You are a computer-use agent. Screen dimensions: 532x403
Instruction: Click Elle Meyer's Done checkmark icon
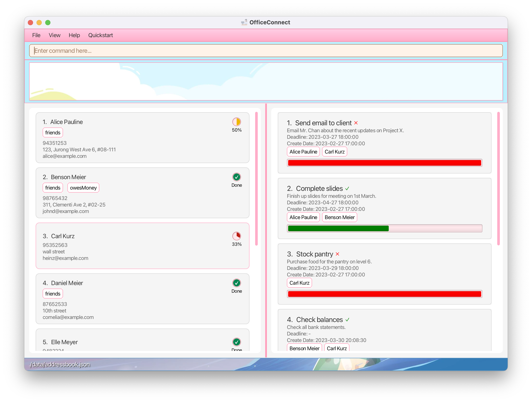[237, 342]
